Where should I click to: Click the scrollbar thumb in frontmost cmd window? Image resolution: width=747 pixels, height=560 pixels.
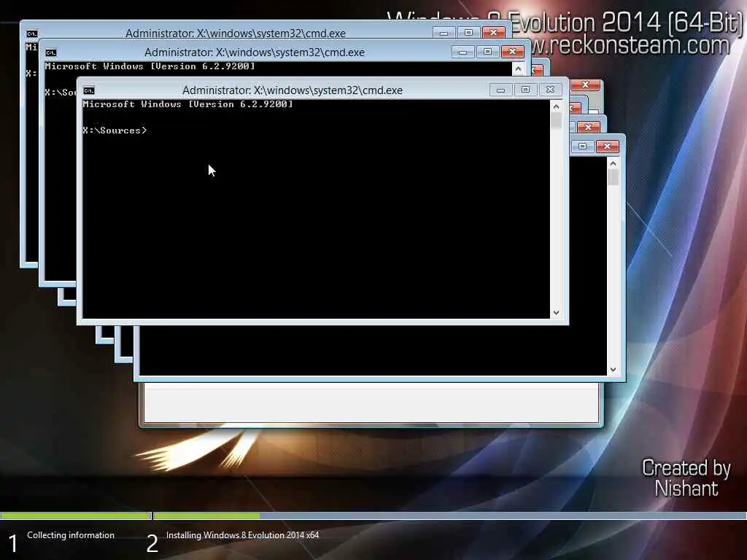556,120
